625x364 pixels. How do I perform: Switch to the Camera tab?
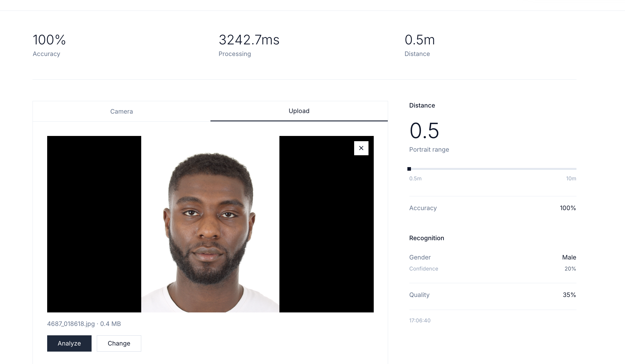click(x=121, y=111)
